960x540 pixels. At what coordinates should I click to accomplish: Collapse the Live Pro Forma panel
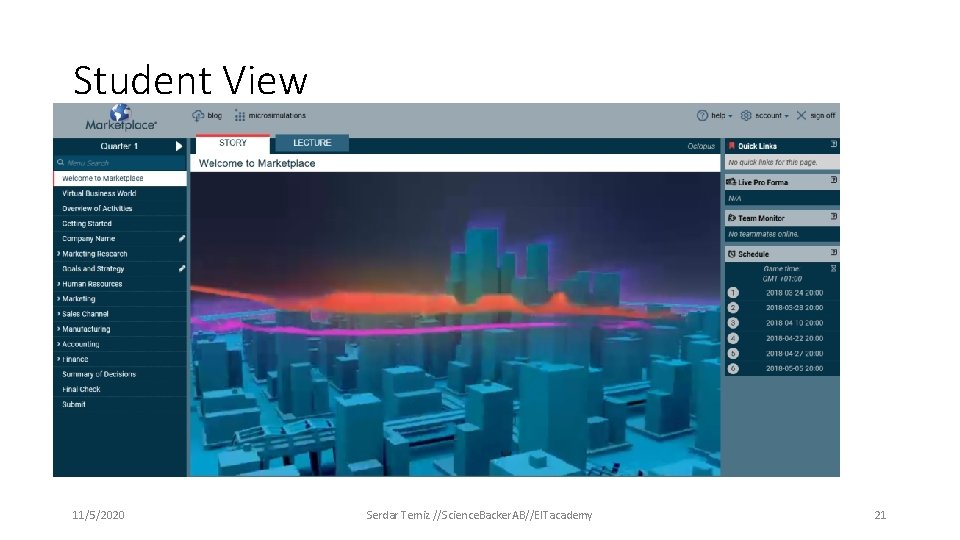click(x=833, y=180)
